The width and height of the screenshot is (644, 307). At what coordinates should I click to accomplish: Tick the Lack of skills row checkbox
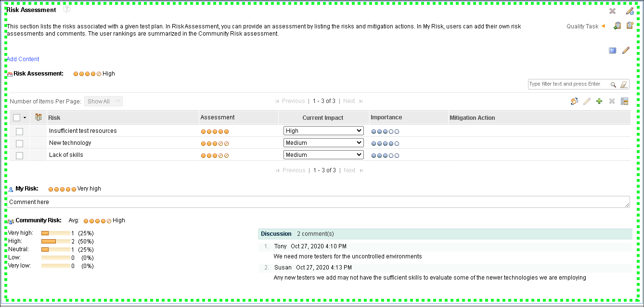[19, 155]
